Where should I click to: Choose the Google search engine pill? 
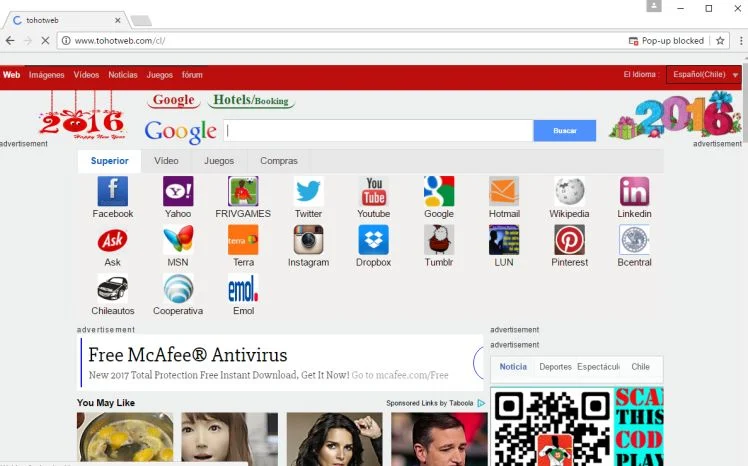pos(174,100)
